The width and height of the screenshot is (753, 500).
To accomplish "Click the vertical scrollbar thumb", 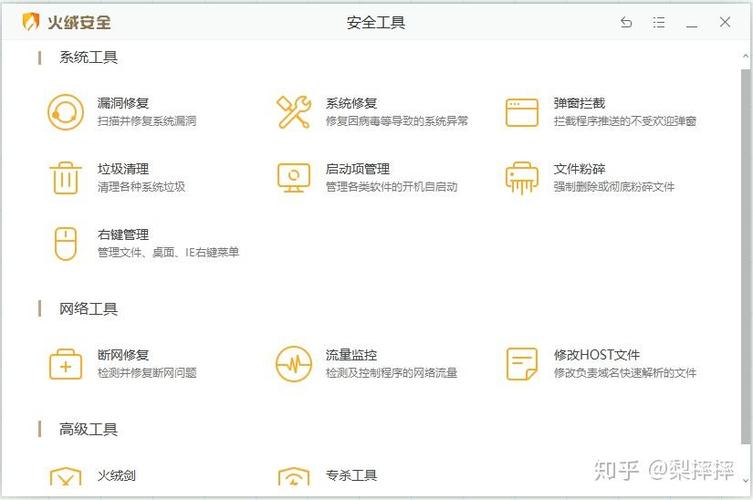I will 745,257.
